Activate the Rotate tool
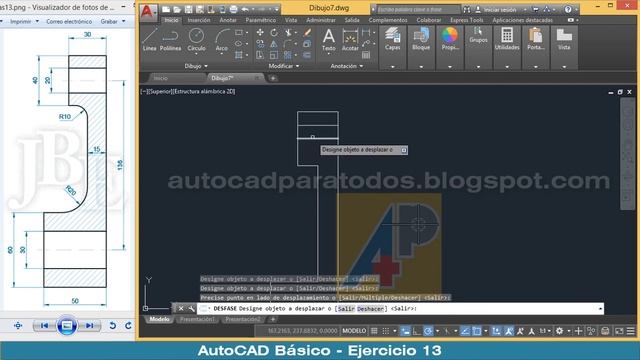This screenshot has height=360, width=640. click(274, 32)
